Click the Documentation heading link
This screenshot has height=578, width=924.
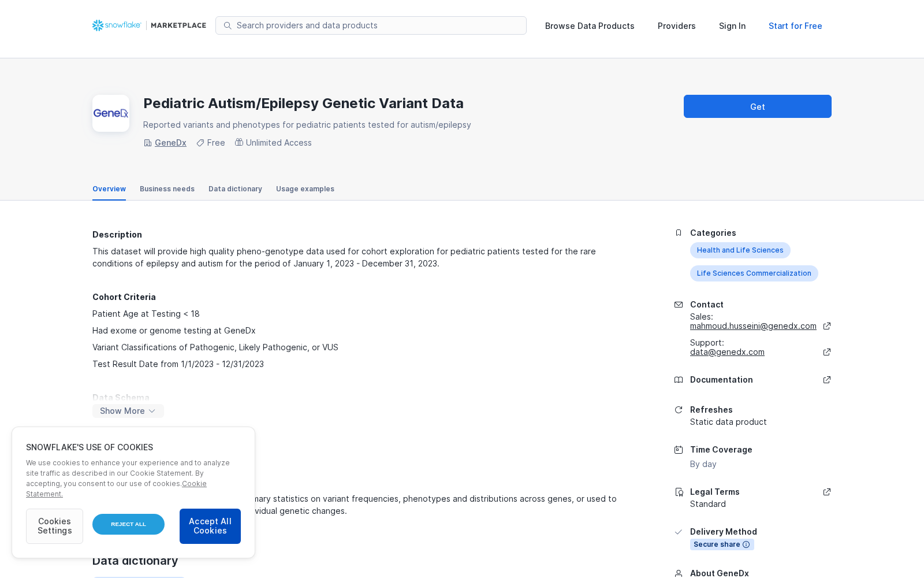tap(721, 380)
